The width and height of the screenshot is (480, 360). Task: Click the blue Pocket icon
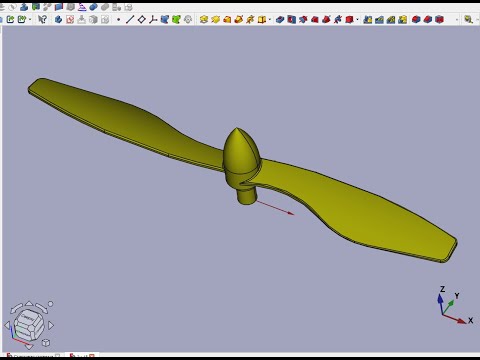(x=280, y=19)
